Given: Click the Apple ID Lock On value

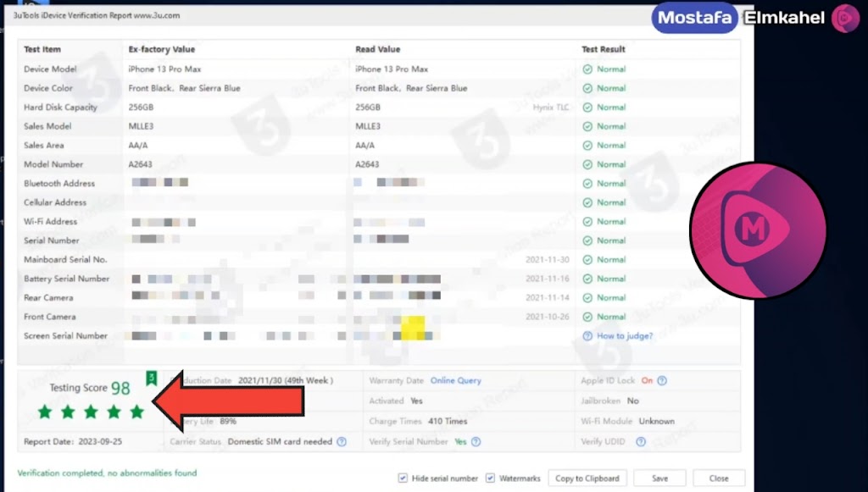Looking at the screenshot, I should tap(647, 380).
